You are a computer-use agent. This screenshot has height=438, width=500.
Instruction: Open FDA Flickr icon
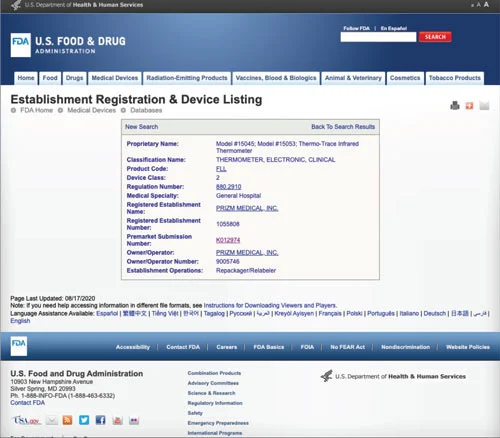point(134,420)
